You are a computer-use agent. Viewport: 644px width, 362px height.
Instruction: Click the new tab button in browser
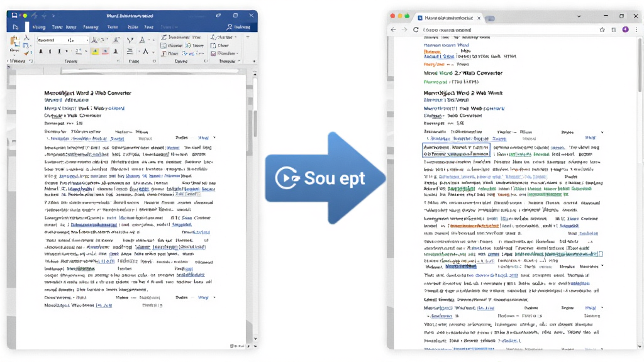click(490, 18)
